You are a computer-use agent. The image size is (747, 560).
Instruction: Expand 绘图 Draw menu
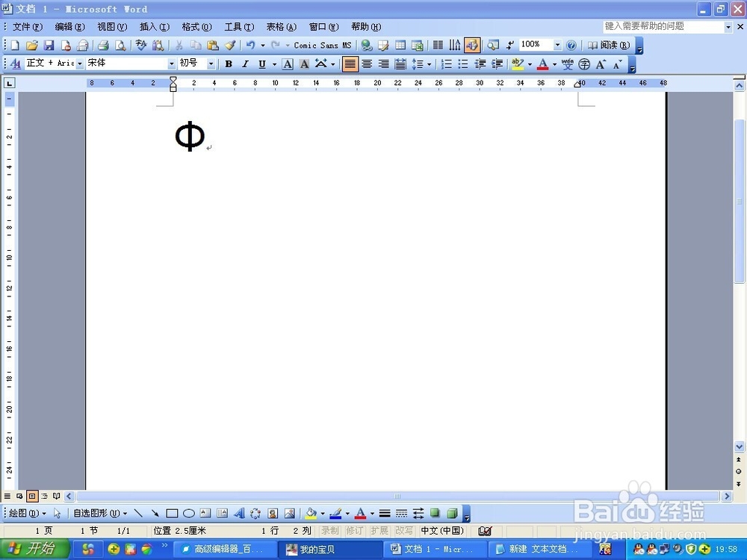(x=28, y=513)
